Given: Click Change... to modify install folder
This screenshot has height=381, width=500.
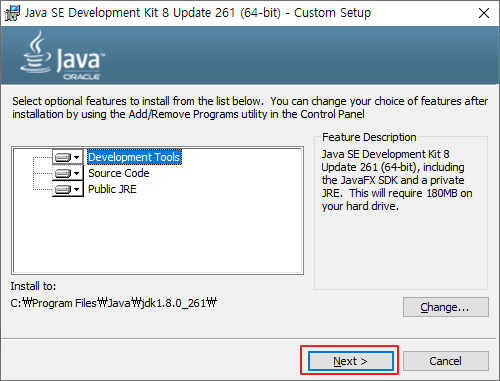Looking at the screenshot, I should click(446, 307).
